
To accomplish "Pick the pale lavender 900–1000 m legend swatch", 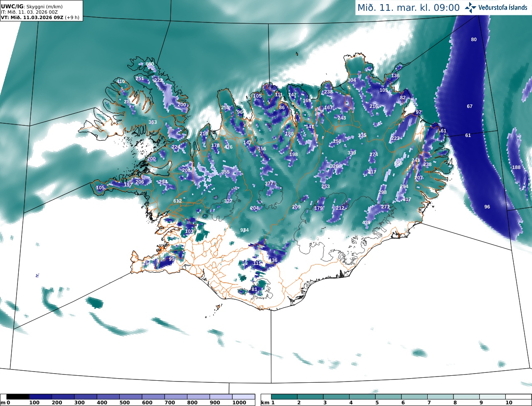I will tap(221, 397).
